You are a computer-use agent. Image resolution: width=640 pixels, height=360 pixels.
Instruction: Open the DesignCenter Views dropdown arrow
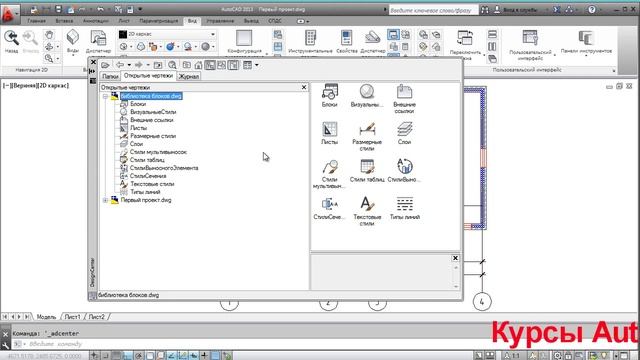[x=257, y=65]
